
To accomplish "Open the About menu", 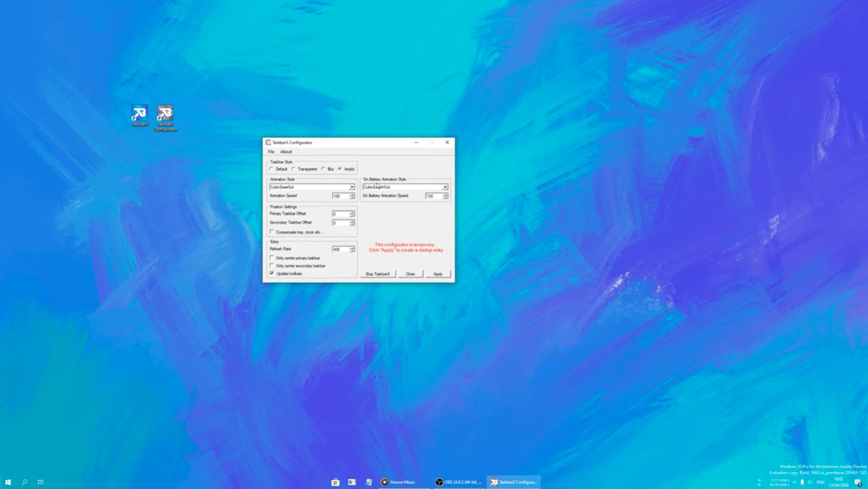I will 286,151.
